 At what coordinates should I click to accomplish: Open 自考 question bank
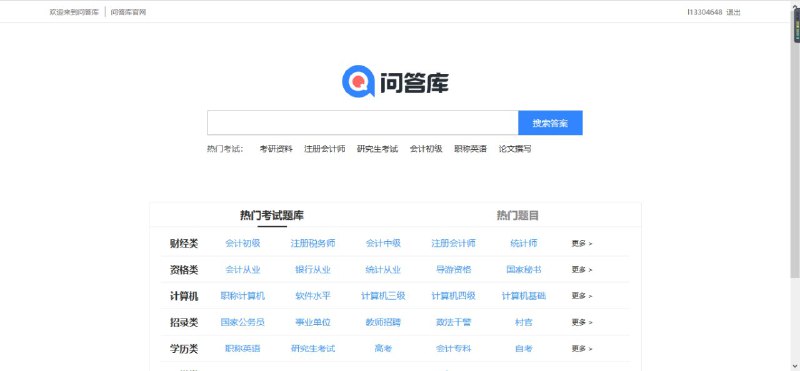524,349
